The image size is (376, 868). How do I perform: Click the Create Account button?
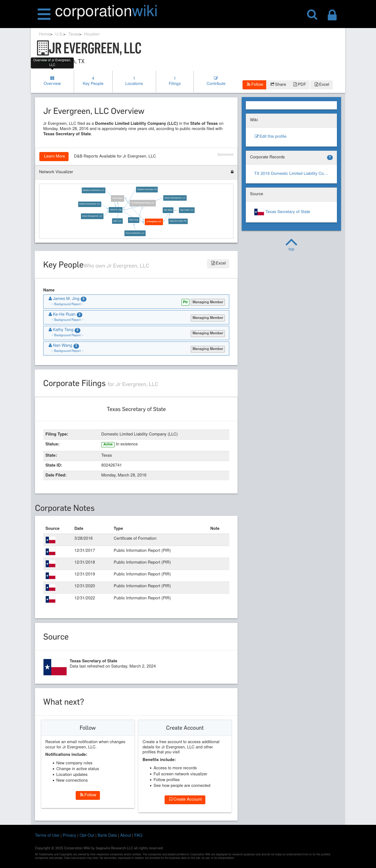pos(185,800)
